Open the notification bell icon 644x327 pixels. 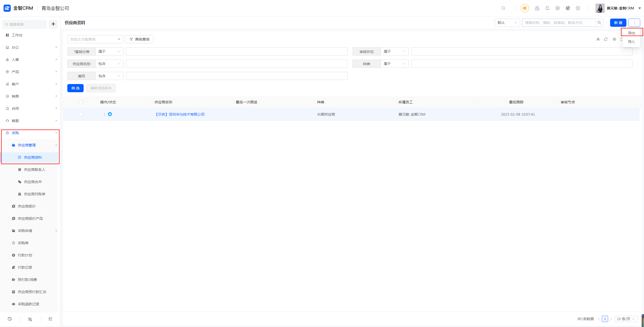[x=547, y=8]
